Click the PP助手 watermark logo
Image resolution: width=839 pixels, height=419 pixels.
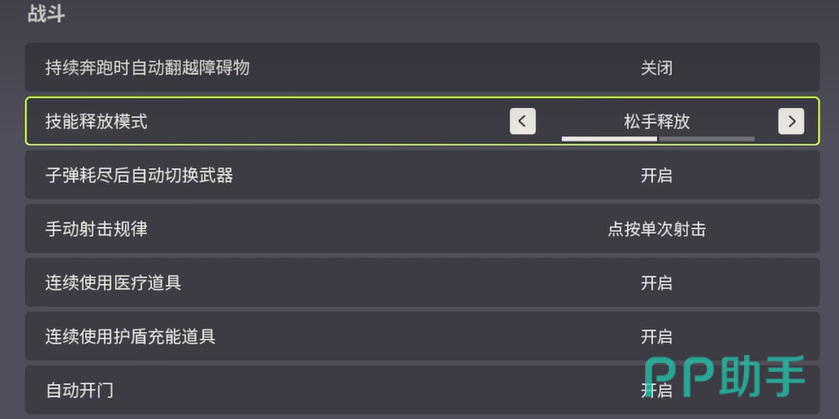click(725, 378)
